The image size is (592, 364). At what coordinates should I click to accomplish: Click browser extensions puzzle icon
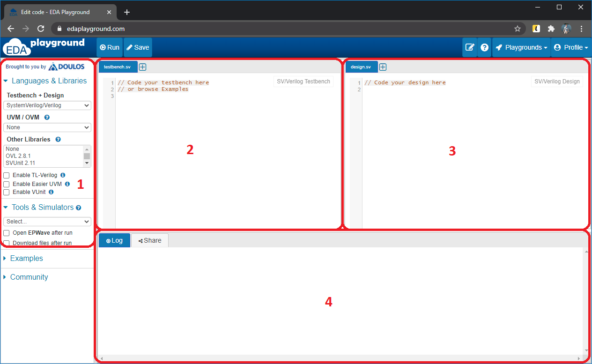click(551, 29)
